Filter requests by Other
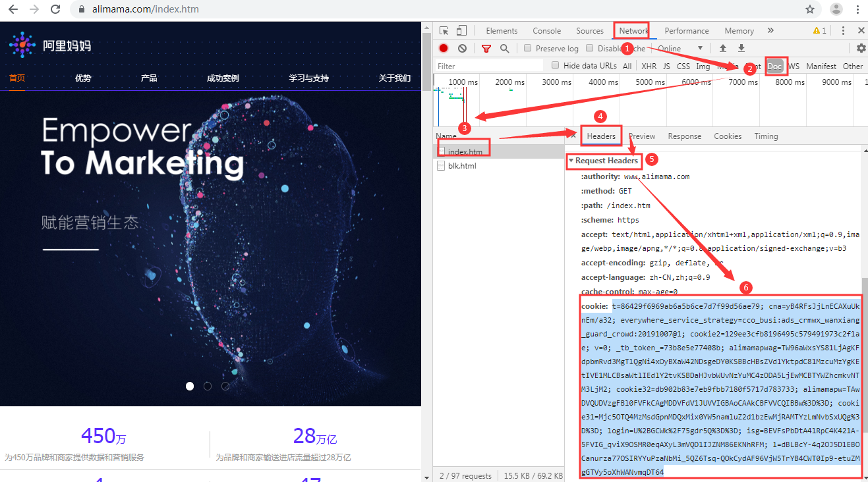868x482 pixels. pos(853,66)
